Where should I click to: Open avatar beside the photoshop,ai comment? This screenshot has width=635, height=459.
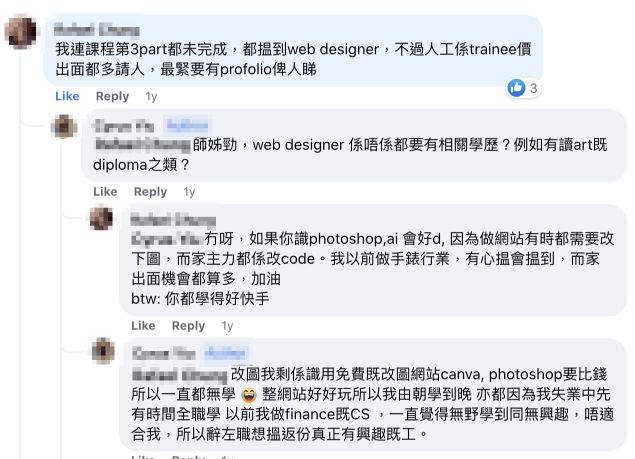point(101,218)
